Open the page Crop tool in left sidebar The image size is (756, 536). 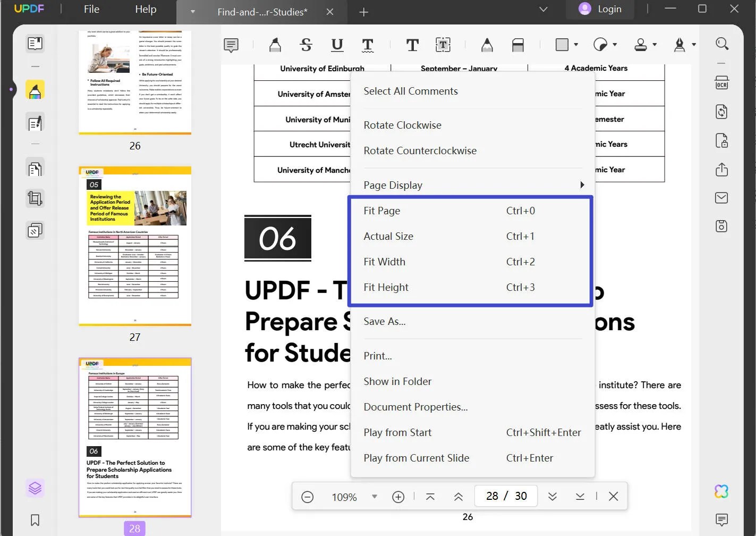coord(35,198)
